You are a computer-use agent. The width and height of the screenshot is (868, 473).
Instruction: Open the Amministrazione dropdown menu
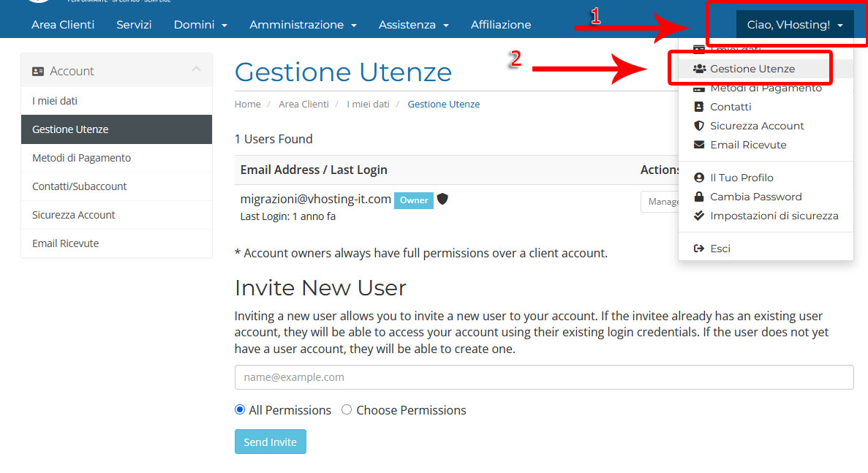303,25
